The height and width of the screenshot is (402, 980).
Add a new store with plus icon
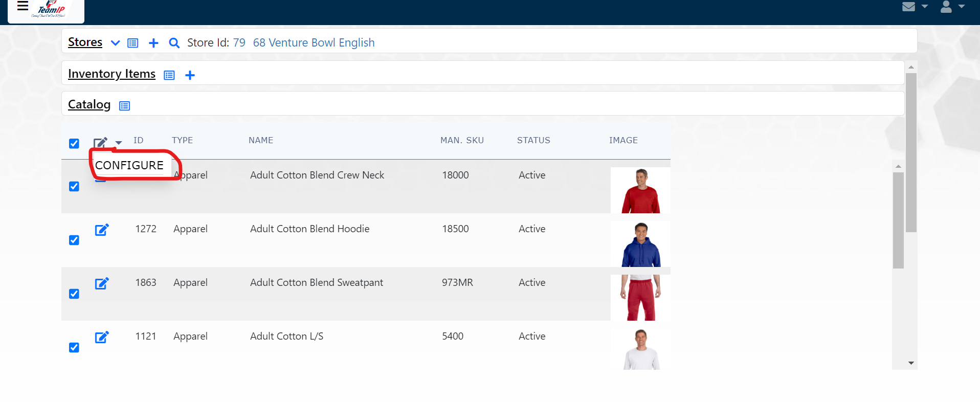pyautogui.click(x=153, y=43)
